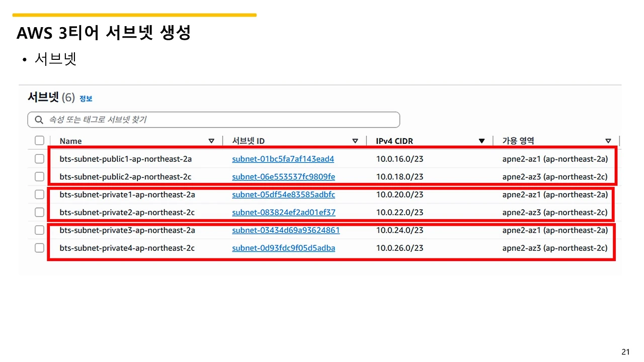
Task: Focus the subnet search input field
Action: (214, 120)
